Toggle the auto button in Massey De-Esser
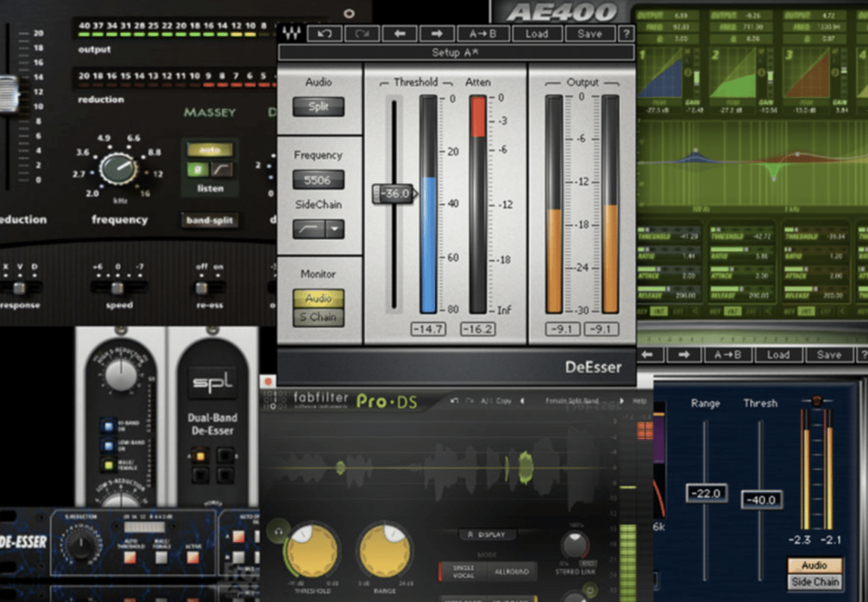 pyautogui.click(x=210, y=150)
